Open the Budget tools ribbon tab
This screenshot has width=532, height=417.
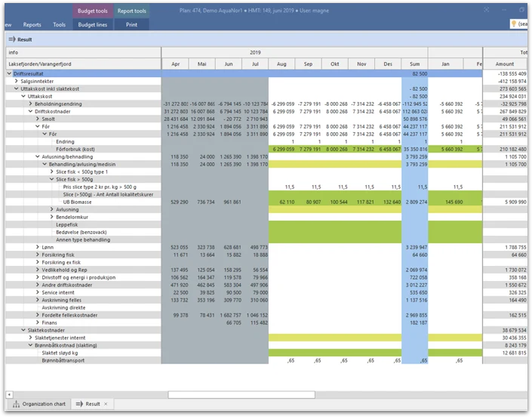tap(92, 11)
